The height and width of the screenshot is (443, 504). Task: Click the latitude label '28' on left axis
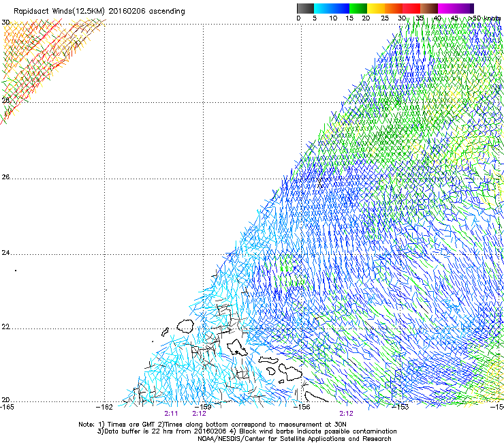coord(5,100)
